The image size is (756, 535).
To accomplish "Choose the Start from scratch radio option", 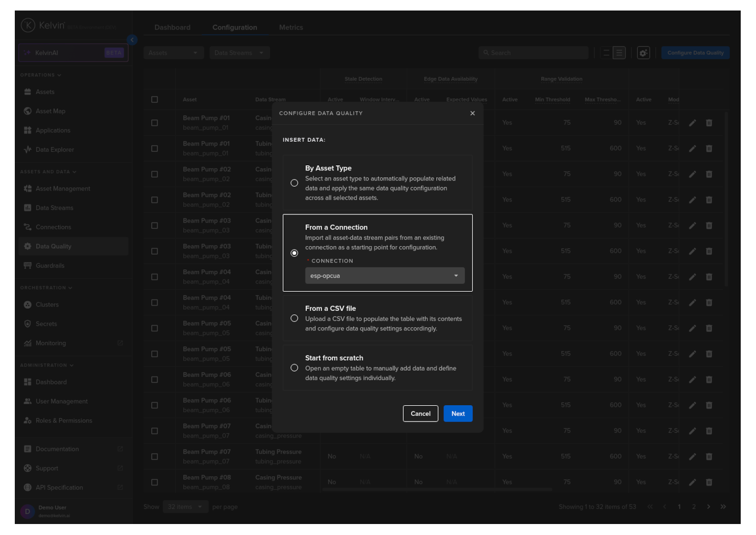I will 294,368.
